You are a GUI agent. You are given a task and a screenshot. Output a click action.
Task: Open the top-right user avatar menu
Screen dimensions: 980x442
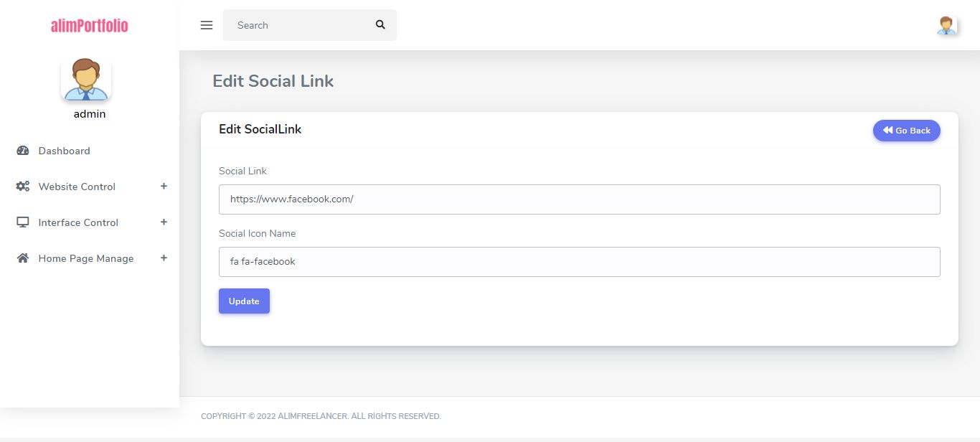click(946, 26)
